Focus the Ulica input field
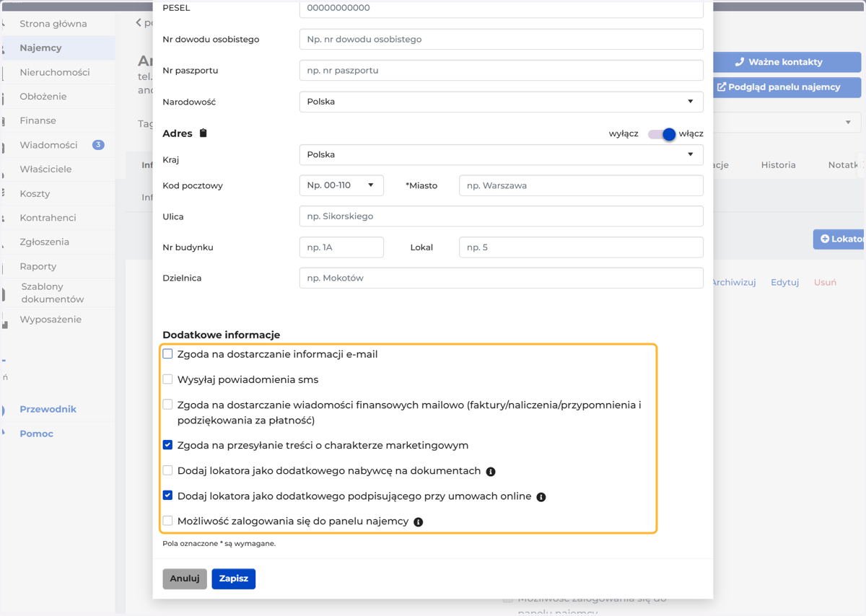866x616 pixels. (x=501, y=216)
